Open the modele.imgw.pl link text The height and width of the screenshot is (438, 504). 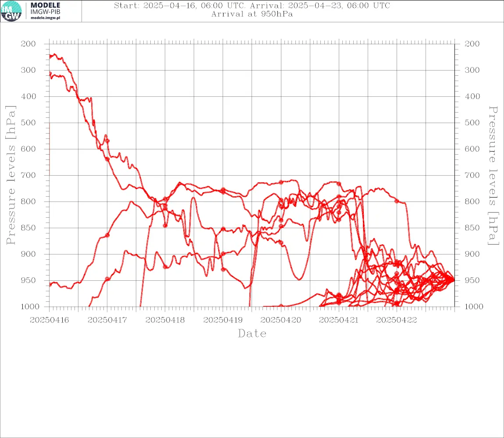[45, 18]
